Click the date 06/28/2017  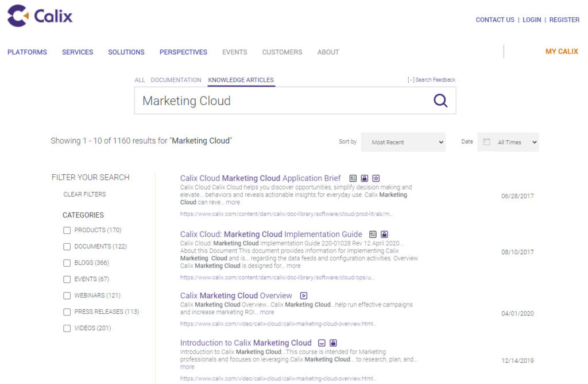[x=517, y=196]
